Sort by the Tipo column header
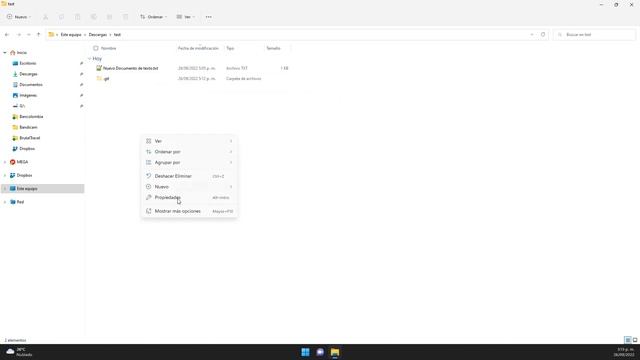Viewport: 640px width, 360px height. point(230,48)
